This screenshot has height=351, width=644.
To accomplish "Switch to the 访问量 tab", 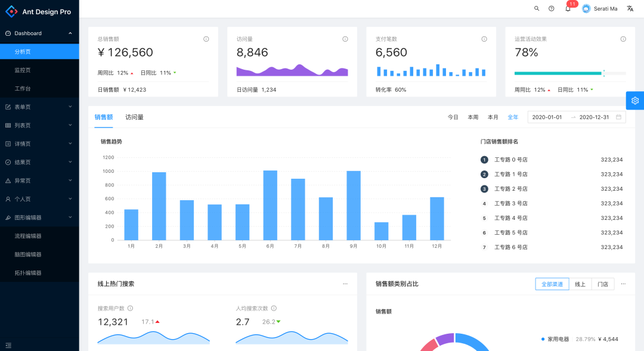I will click(x=134, y=117).
